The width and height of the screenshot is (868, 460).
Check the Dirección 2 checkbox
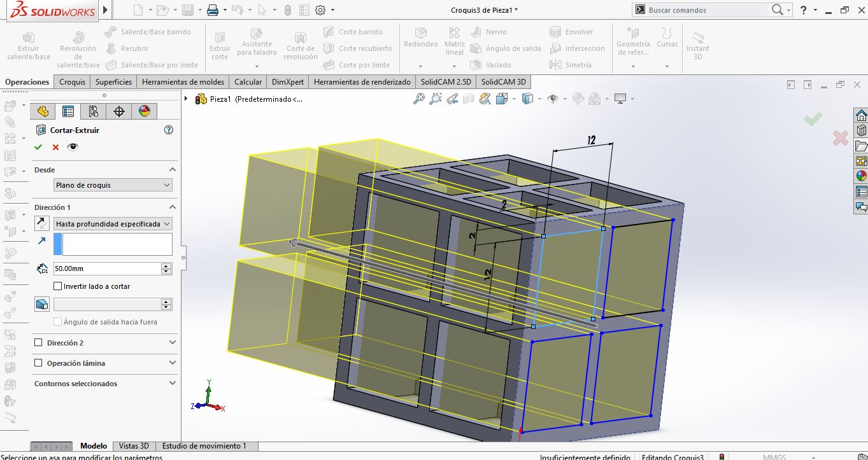coord(38,343)
